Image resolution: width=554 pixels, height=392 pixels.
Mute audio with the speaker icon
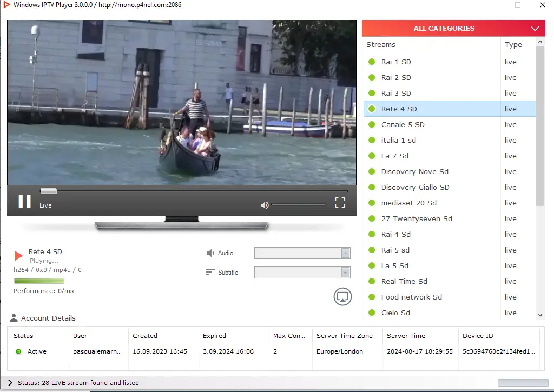(265, 205)
